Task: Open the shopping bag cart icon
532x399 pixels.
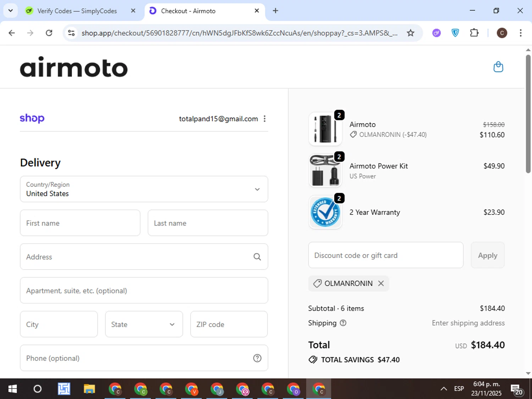Action: [498, 67]
